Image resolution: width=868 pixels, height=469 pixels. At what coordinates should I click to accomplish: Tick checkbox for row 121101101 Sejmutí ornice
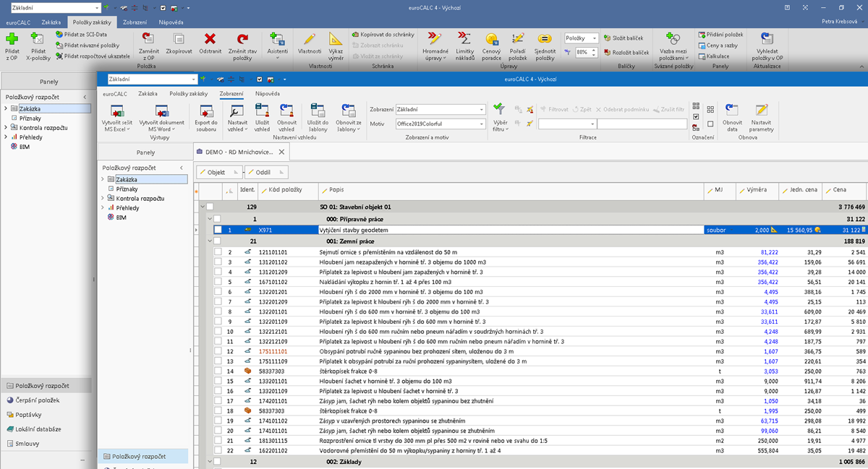click(218, 252)
